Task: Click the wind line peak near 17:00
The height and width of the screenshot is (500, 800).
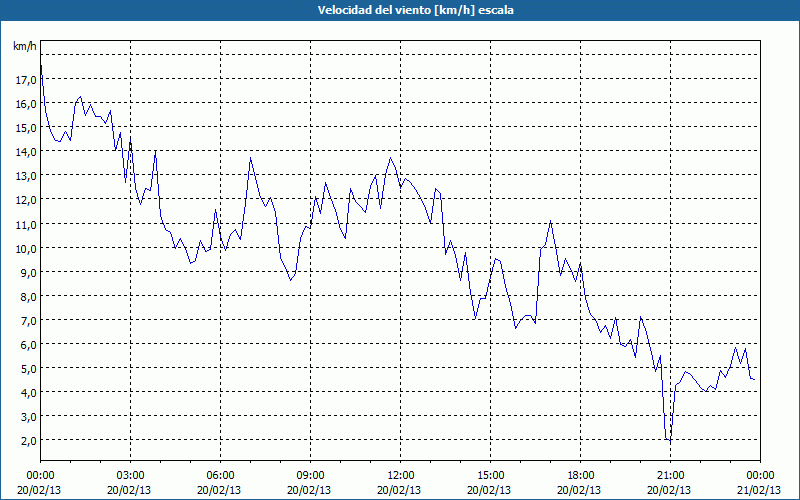Action: point(551,221)
